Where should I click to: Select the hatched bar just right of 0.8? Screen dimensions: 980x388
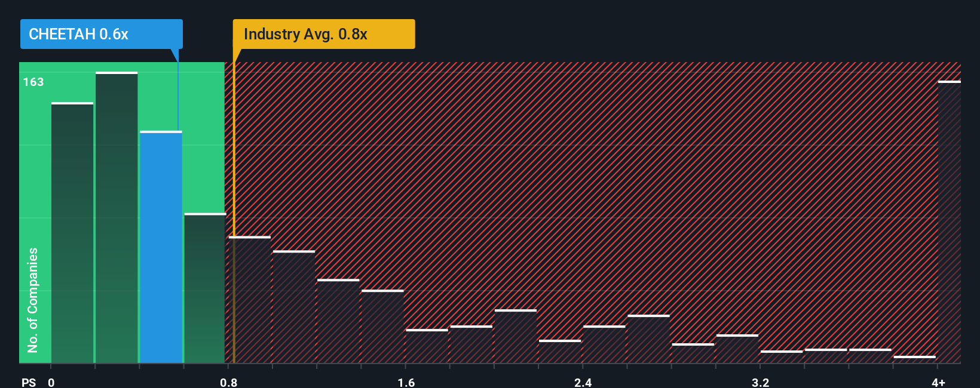tap(250, 300)
